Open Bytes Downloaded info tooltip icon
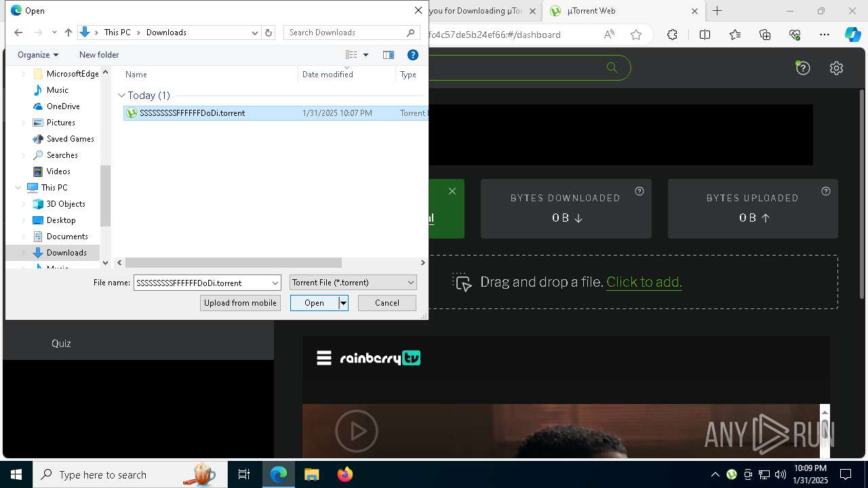Viewport: 868px width, 488px height. [639, 191]
